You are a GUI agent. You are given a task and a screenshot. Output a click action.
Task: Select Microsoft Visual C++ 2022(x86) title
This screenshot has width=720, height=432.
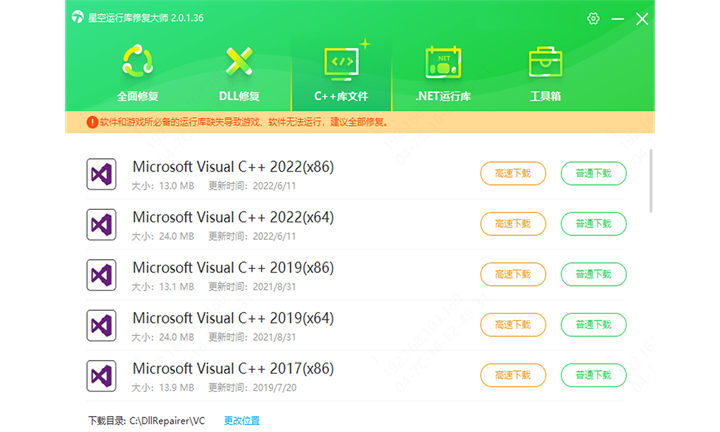tap(233, 167)
